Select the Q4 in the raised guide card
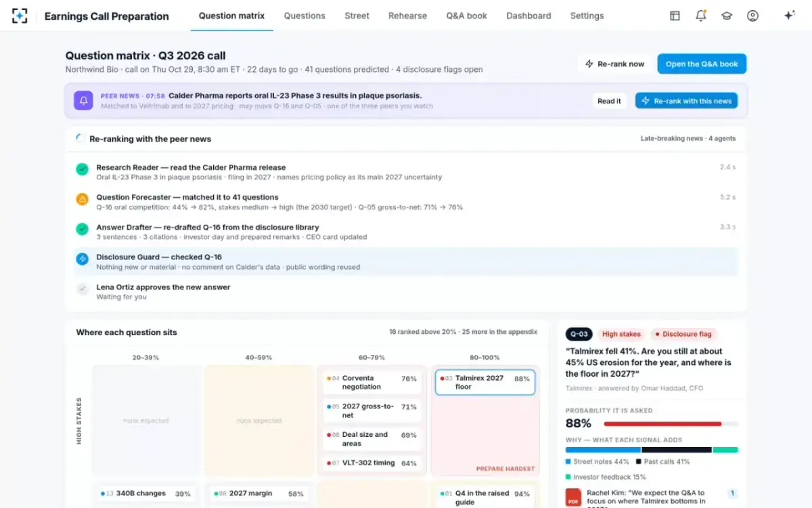Screen dimensions: 812x508 tap(485, 497)
